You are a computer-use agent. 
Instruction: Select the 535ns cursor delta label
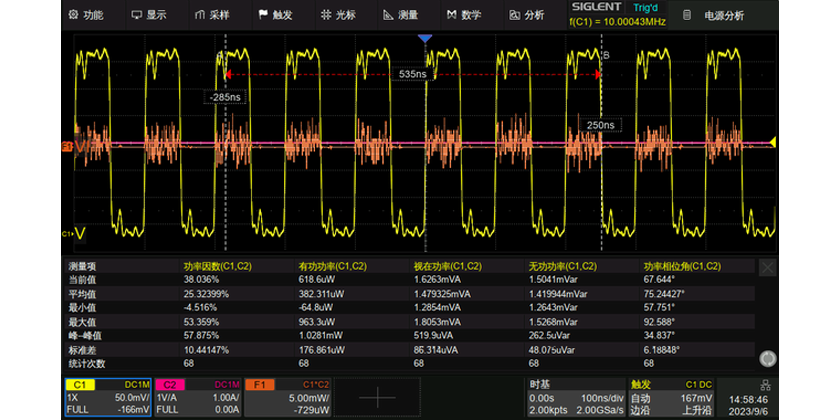pos(412,74)
